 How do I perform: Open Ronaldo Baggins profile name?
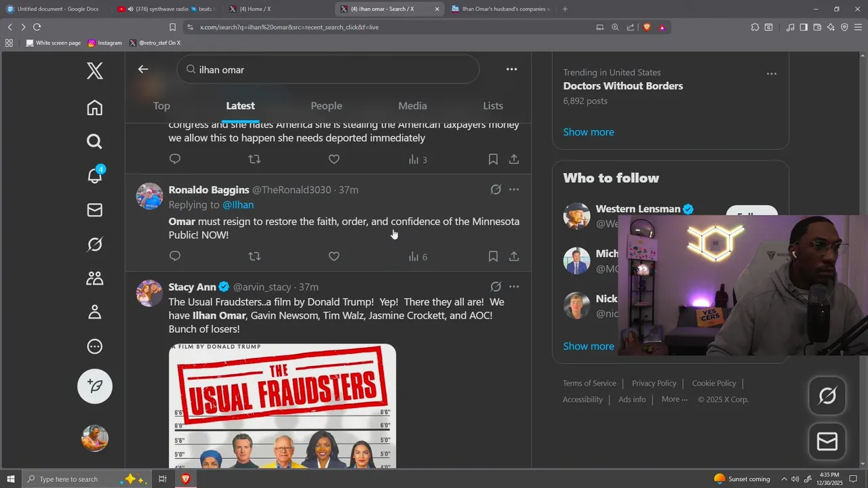pos(209,190)
